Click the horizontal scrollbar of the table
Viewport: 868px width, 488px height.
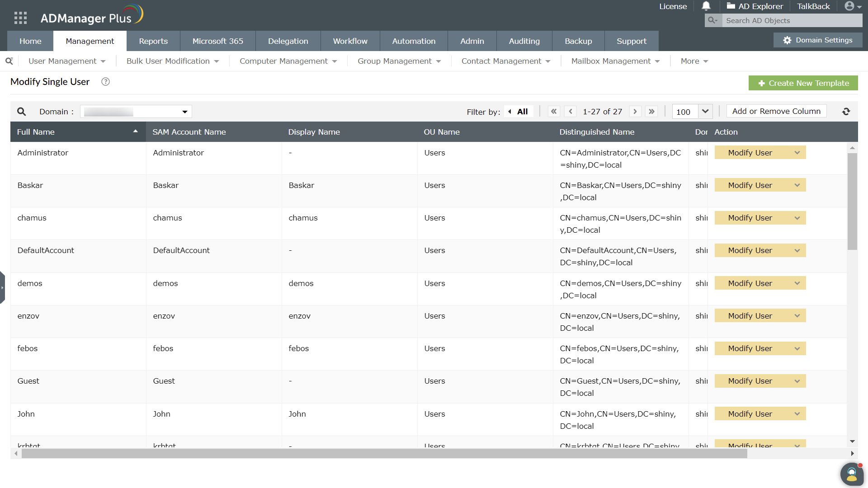pyautogui.click(x=384, y=454)
